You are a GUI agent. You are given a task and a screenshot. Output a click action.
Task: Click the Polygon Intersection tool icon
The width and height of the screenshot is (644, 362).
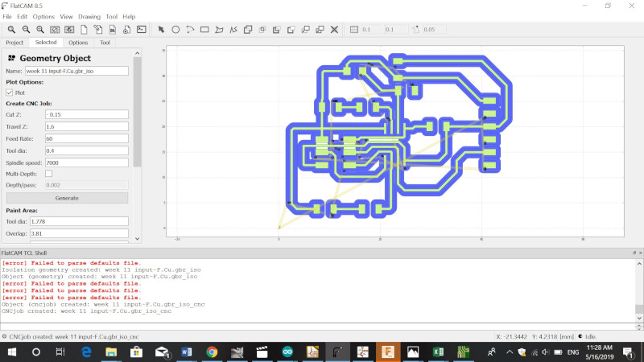pyautogui.click(x=262, y=30)
